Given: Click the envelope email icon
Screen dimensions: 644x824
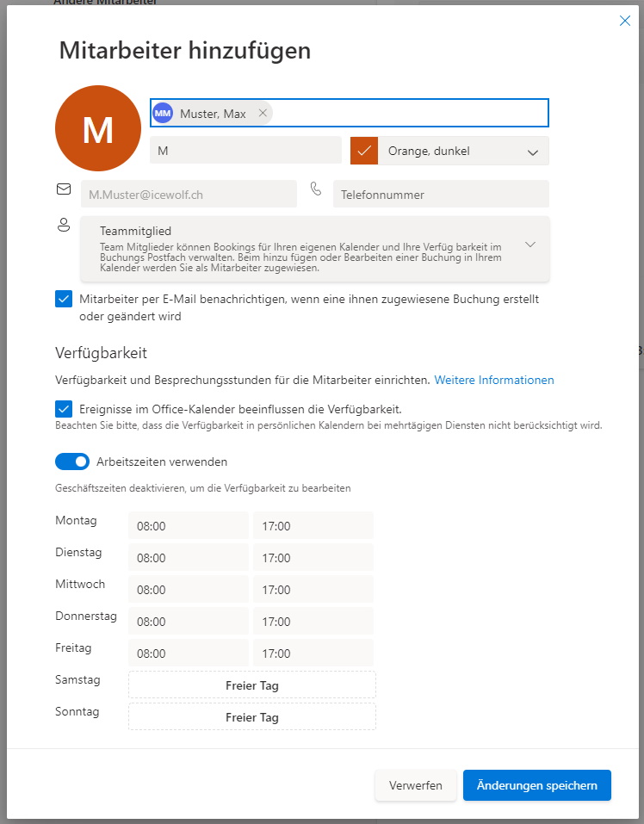Looking at the screenshot, I should [x=64, y=189].
